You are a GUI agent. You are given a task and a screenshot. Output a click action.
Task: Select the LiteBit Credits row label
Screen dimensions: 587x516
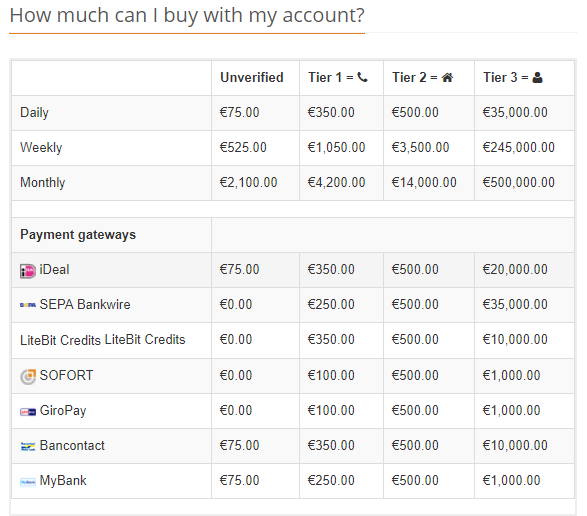[103, 340]
